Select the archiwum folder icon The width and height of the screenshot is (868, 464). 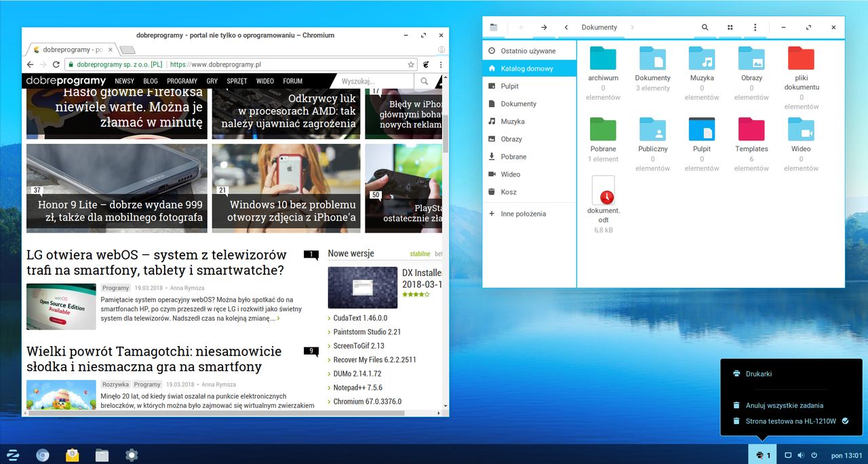click(603, 58)
